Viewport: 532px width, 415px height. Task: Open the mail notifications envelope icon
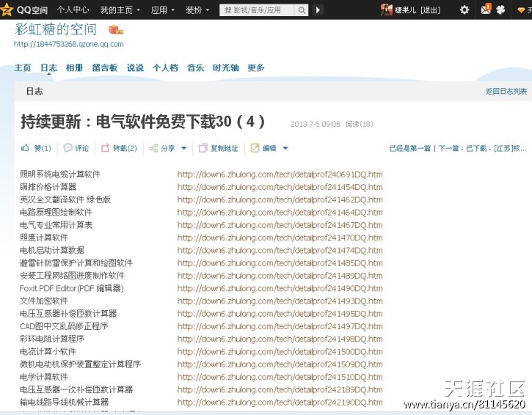pos(486,10)
